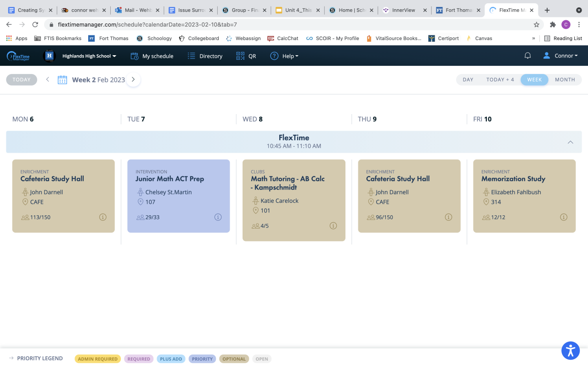The image size is (588, 368).
Task: Click the ADMIN REQUIRED legend swatch
Action: tap(97, 359)
